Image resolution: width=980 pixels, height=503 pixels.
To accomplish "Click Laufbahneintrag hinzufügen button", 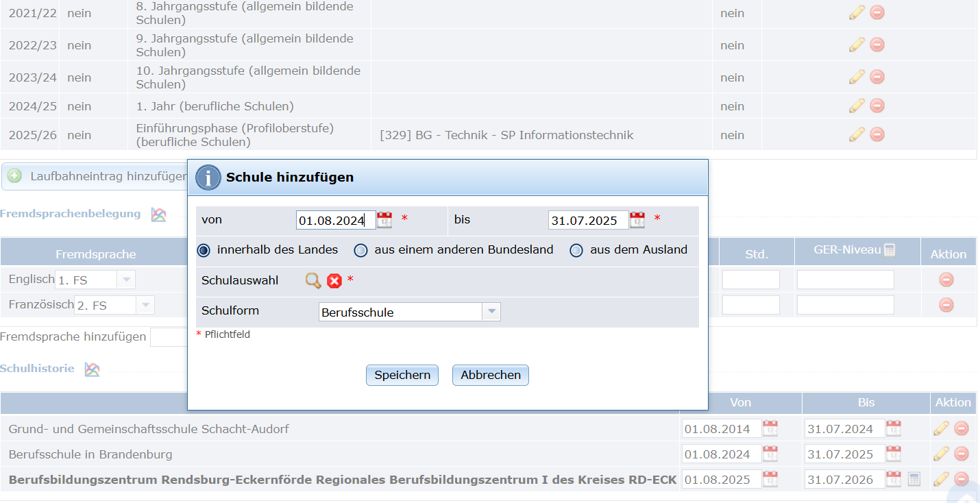I will tap(96, 176).
